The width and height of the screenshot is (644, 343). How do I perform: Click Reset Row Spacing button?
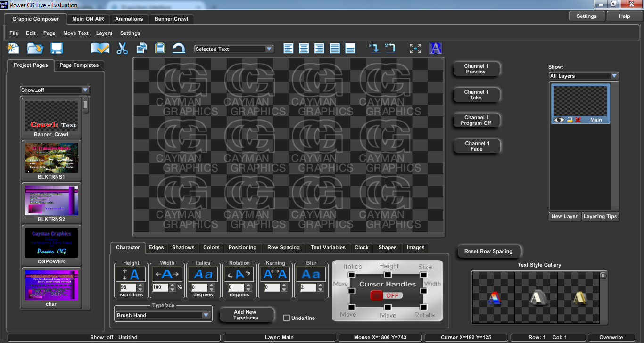488,251
